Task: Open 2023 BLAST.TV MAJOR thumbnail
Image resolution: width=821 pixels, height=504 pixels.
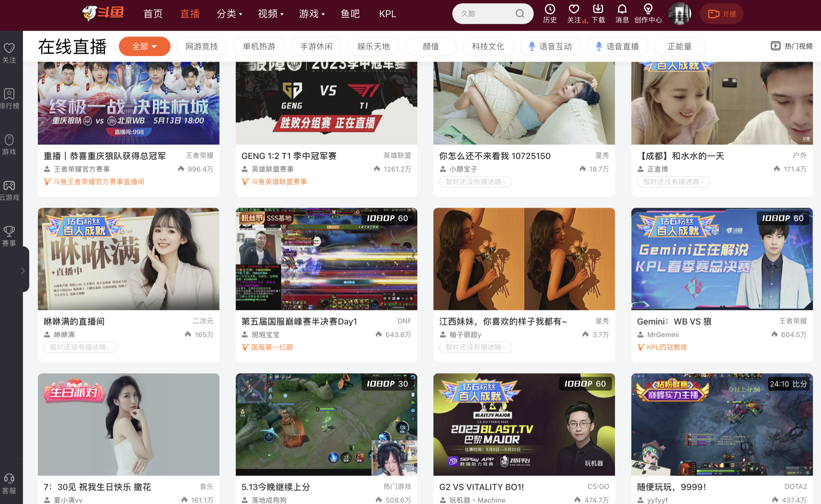Action: (524, 424)
